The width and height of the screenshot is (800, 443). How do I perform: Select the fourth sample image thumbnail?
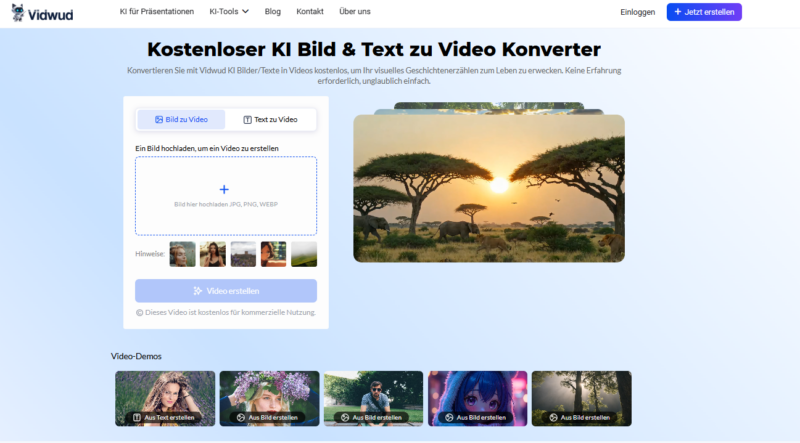tap(274, 254)
